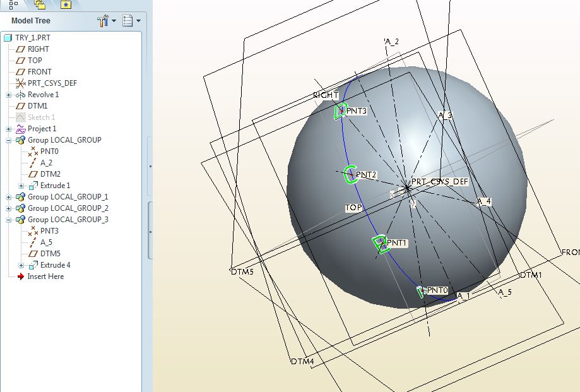This screenshot has width=580, height=392.
Task: Collapse Group LOCAL_GROUP_3
Action: tap(8, 220)
